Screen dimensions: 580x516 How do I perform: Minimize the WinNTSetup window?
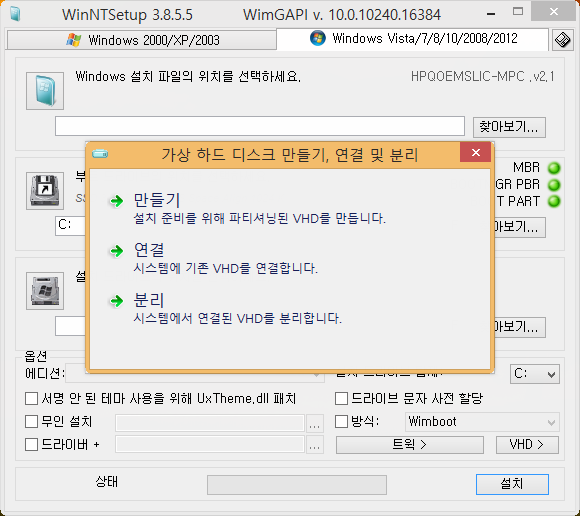coord(491,13)
